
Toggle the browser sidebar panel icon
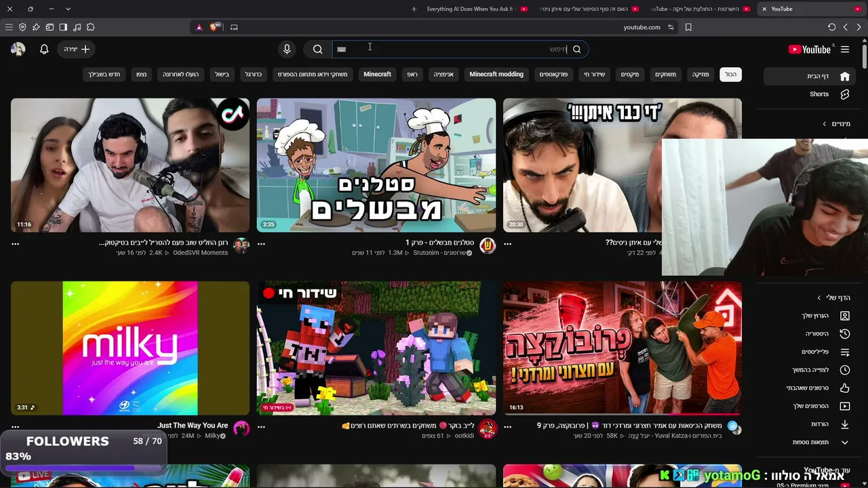click(63, 27)
